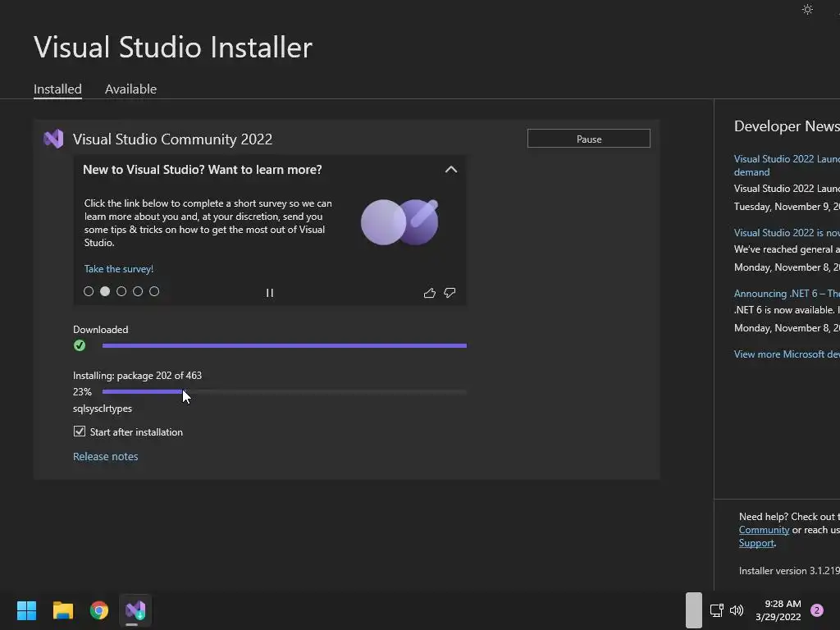Click the thumbs down feedback icon
This screenshot has height=630, width=840.
pos(450,293)
